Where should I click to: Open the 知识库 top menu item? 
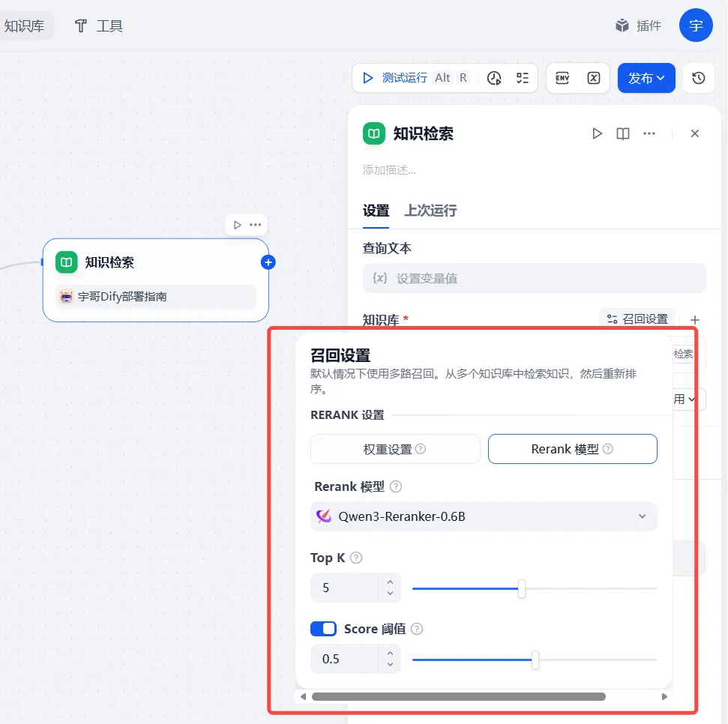24,25
